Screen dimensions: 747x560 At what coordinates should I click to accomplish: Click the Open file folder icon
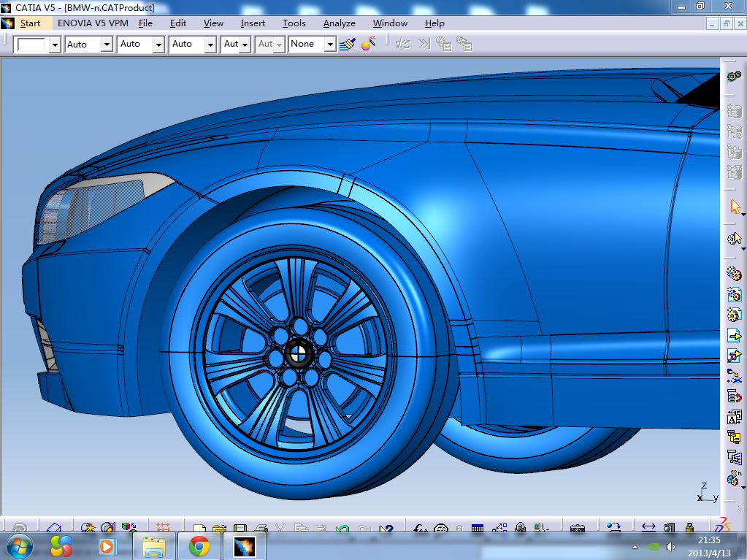point(219,528)
